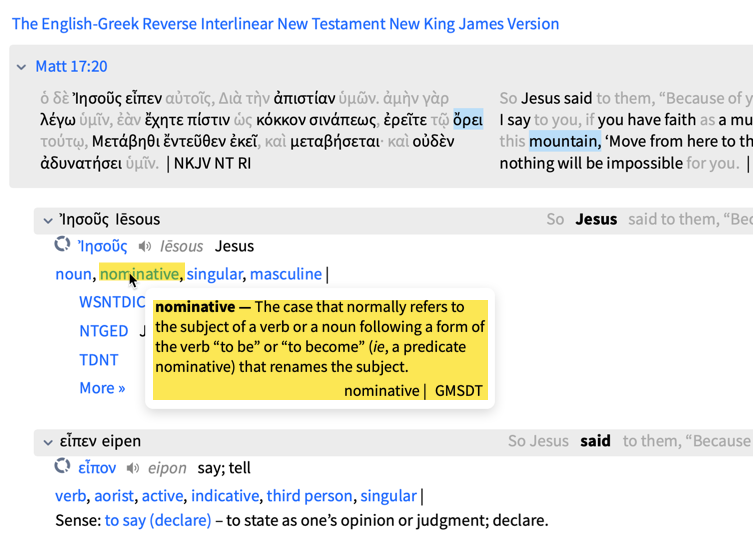Click the lemma ring icon beside Ἰησοῦς
The image size is (753, 533).
click(x=62, y=244)
